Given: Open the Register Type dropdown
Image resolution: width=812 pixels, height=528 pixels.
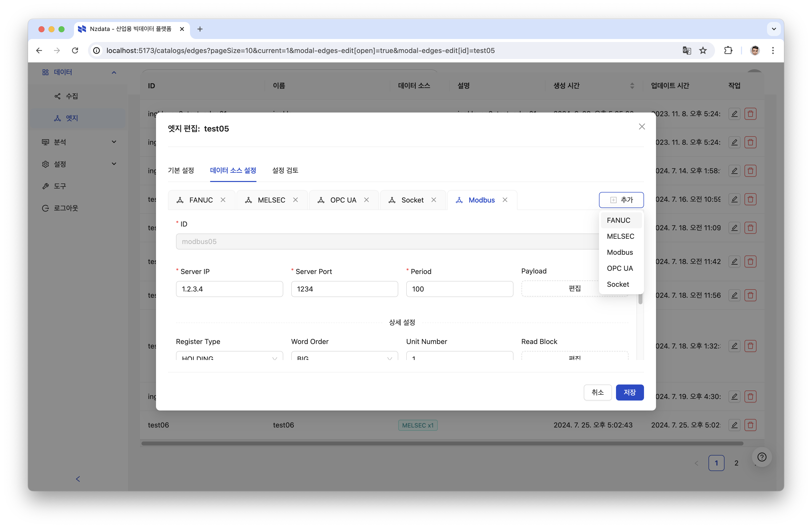Looking at the screenshot, I should click(x=229, y=355).
